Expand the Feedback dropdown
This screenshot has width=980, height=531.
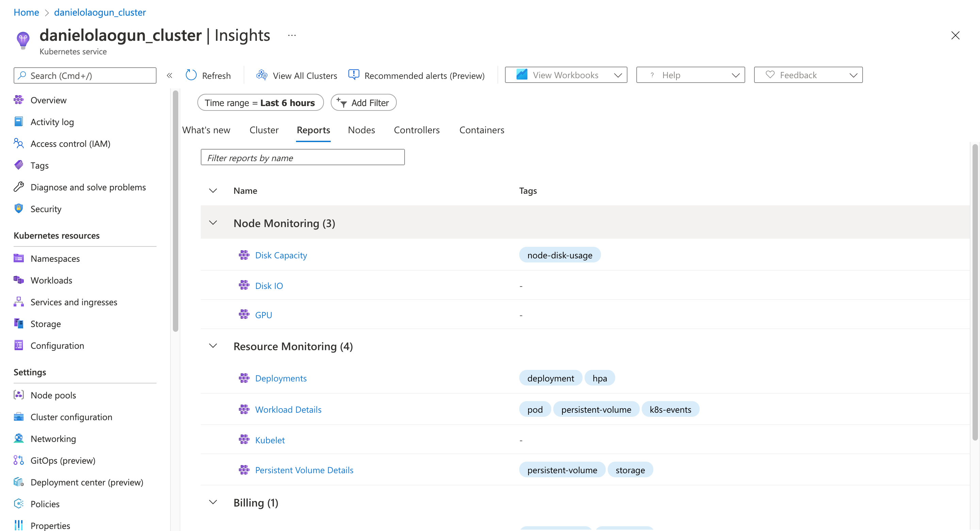pos(808,75)
